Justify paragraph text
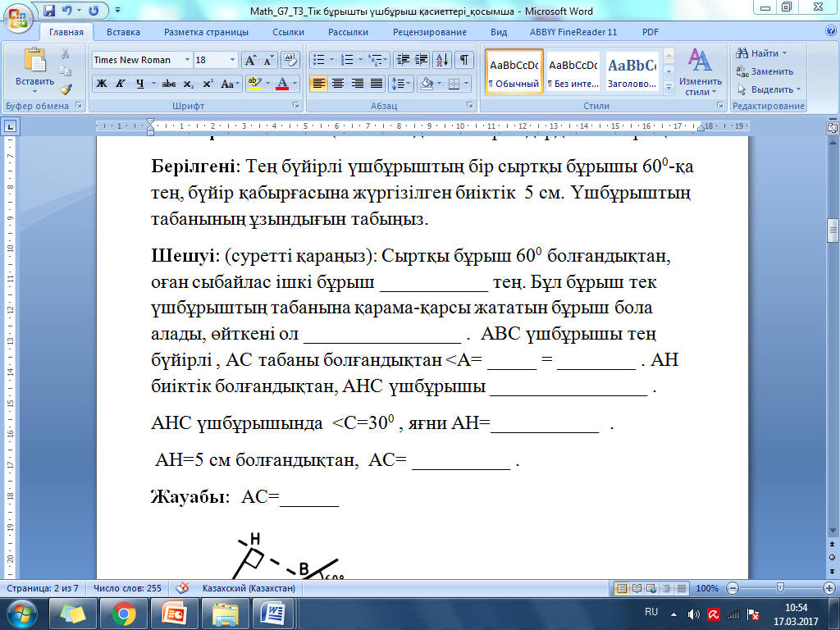840x630 pixels. coord(377,84)
